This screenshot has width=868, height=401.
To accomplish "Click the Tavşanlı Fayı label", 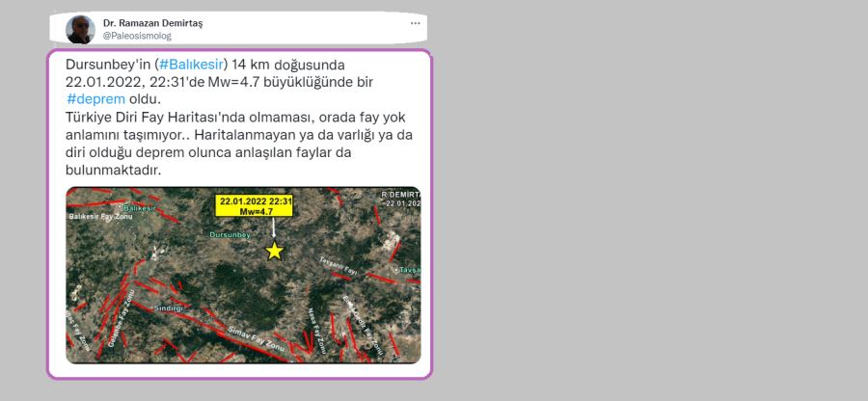I will (339, 265).
